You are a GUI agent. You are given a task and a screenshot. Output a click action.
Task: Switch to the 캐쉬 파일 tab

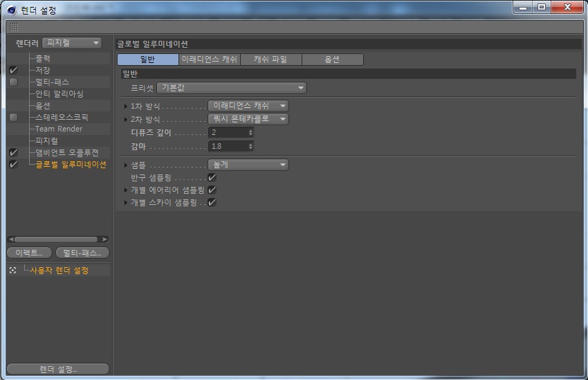pos(270,60)
